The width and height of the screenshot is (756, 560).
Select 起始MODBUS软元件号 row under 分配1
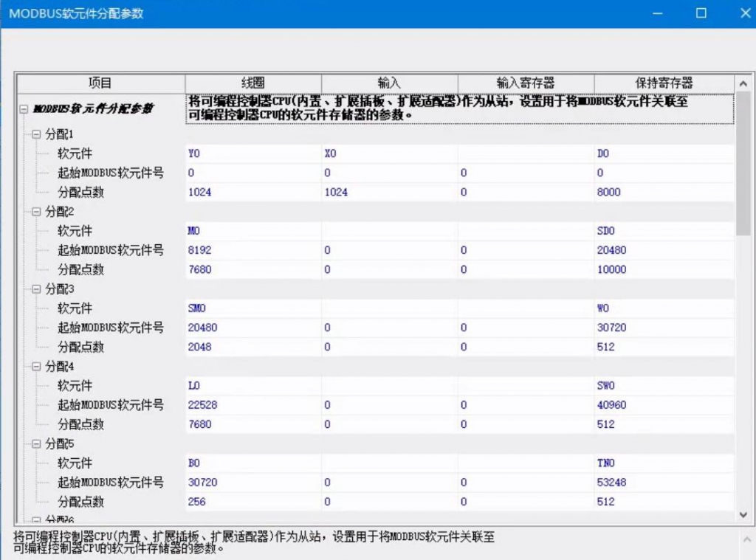[x=111, y=173]
